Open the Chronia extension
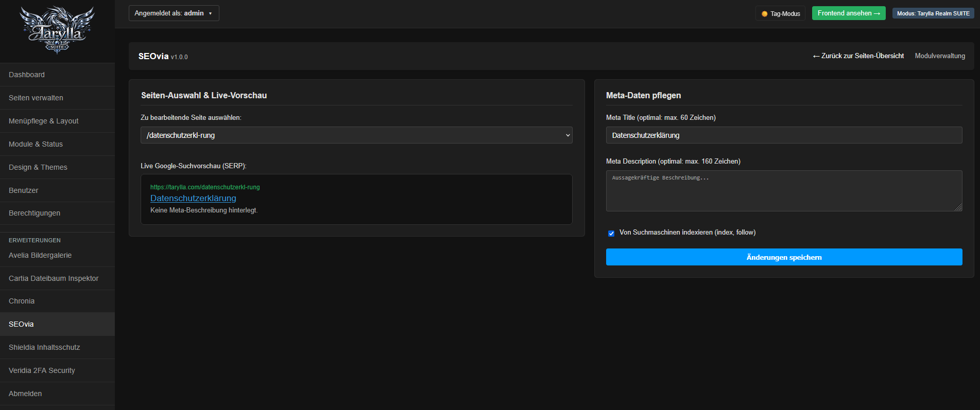 [57, 301]
